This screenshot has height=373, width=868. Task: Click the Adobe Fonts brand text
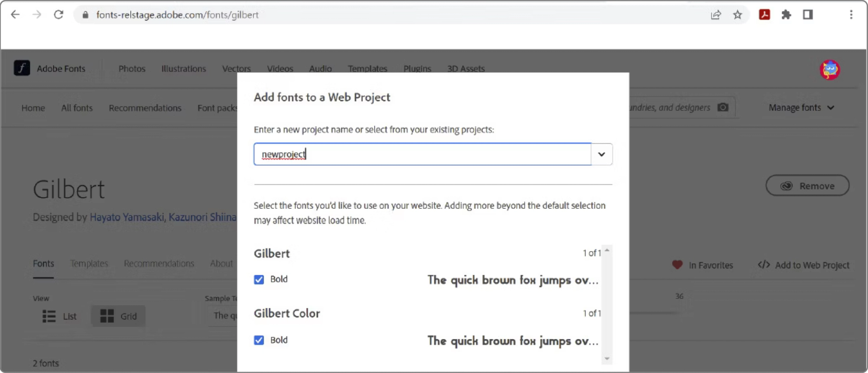point(61,69)
